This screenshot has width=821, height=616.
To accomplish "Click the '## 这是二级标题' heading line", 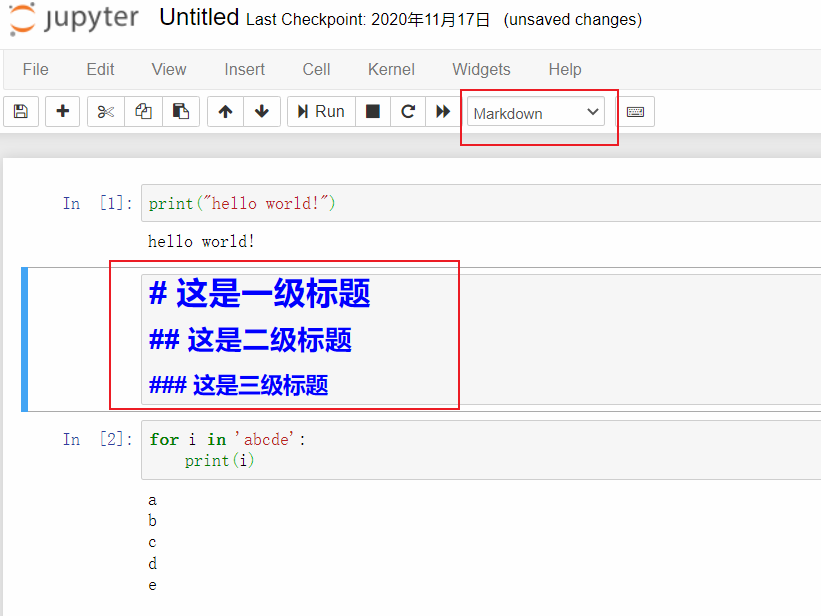I will coord(250,340).
